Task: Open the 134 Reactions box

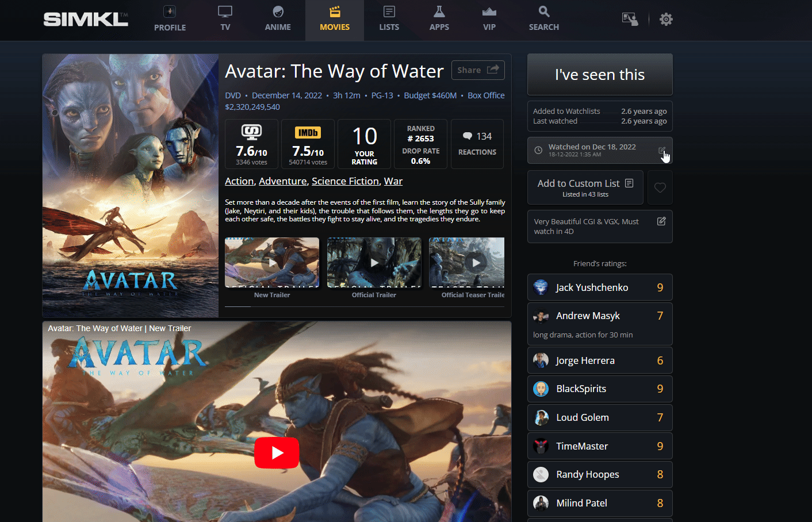Action: pyautogui.click(x=477, y=144)
